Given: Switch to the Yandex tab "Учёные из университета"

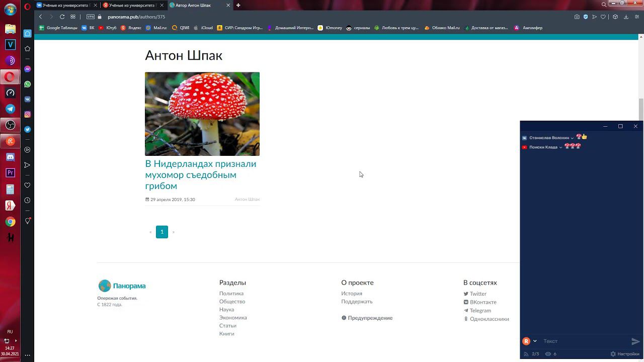Looking at the screenshot, I should tap(133, 5).
